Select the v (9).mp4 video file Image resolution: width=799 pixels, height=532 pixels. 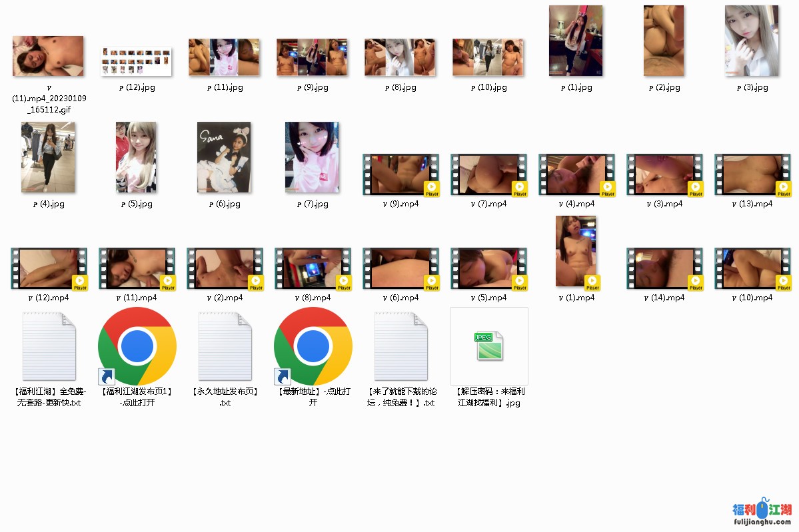point(400,175)
